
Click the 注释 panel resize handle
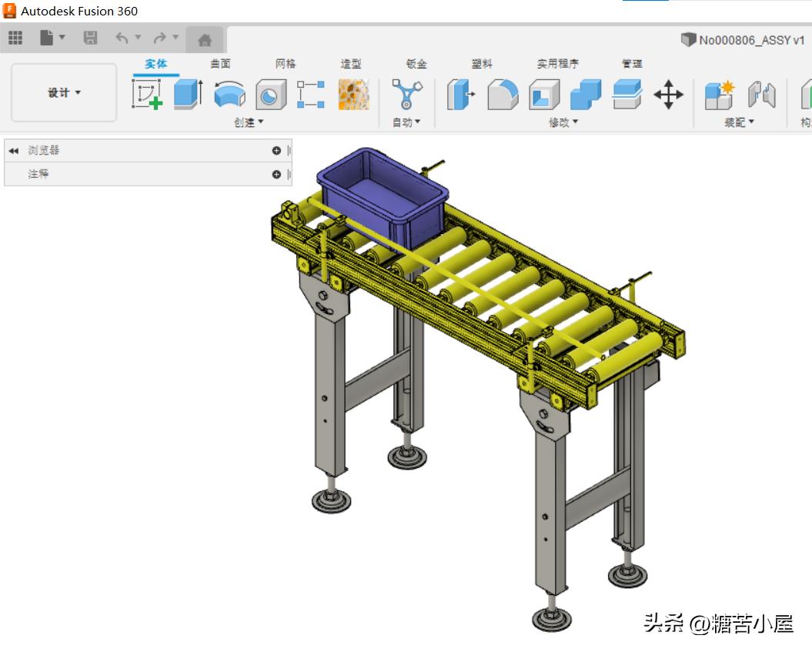(x=289, y=175)
